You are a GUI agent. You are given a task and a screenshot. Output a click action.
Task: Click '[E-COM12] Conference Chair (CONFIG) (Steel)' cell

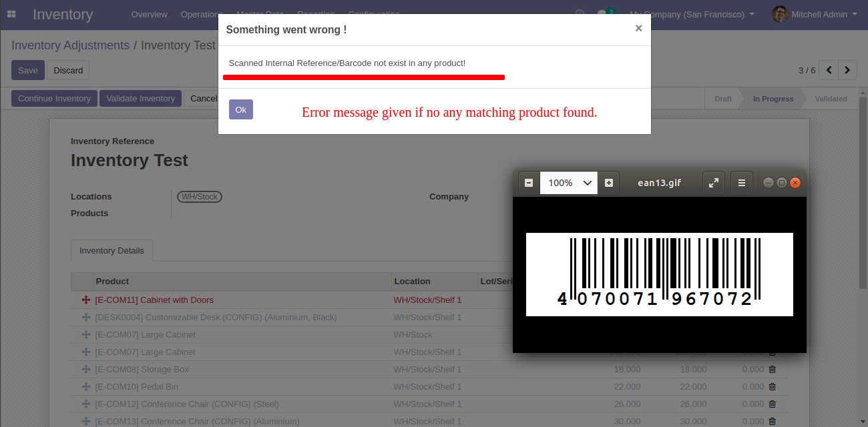[187, 404]
